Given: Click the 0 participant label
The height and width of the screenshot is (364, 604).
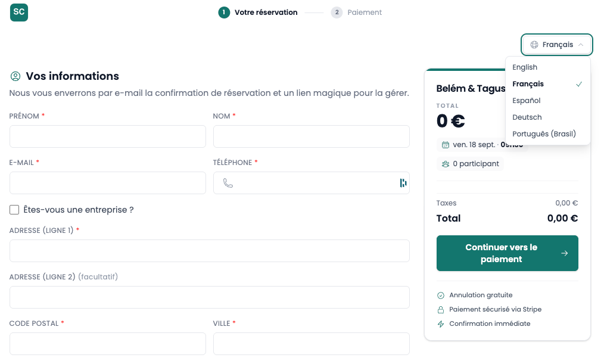Looking at the screenshot, I should tap(476, 164).
